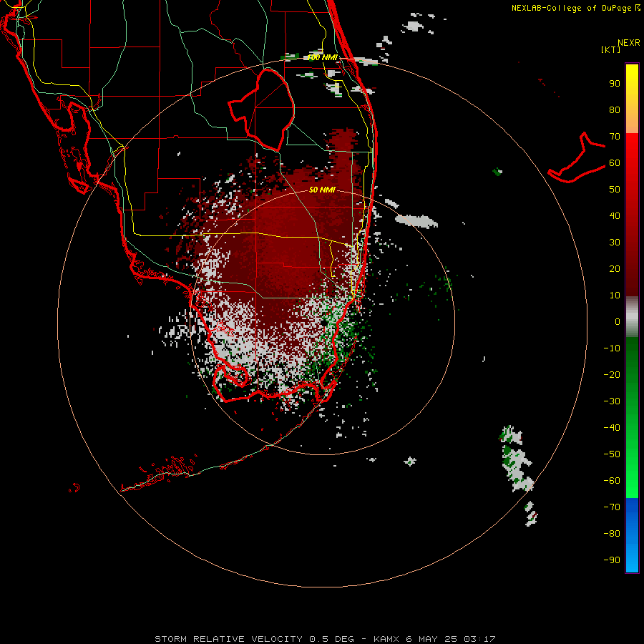
Task: Click the -60 value on the velocity scale
Action: point(612,481)
